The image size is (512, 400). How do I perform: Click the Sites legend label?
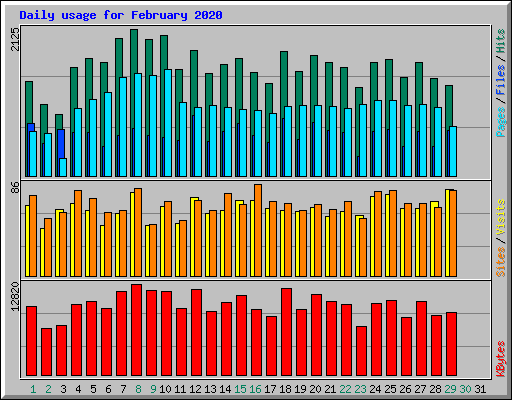(501, 262)
